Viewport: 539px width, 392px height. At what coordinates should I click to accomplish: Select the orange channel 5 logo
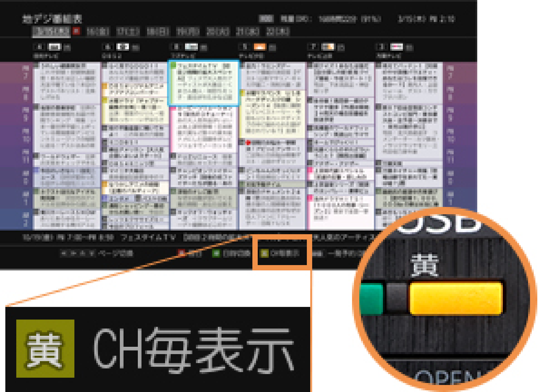pos(260,47)
